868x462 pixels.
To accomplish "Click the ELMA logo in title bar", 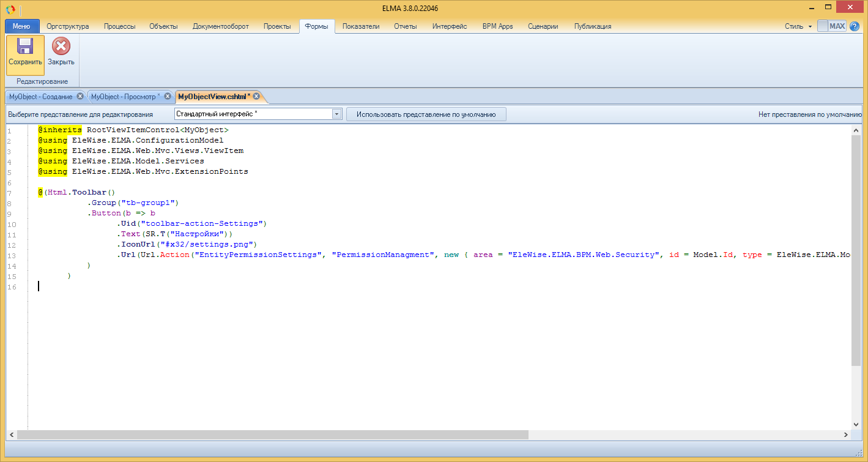I will pos(10,9).
